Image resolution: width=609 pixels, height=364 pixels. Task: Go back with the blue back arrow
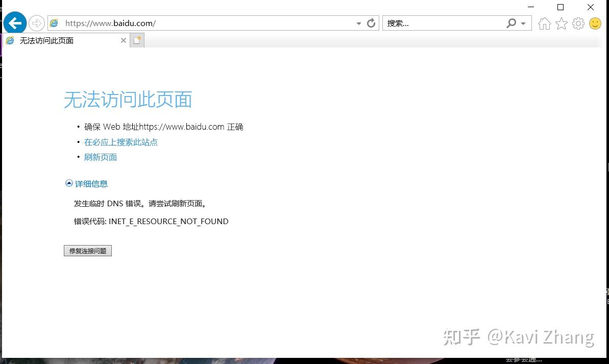(15, 23)
